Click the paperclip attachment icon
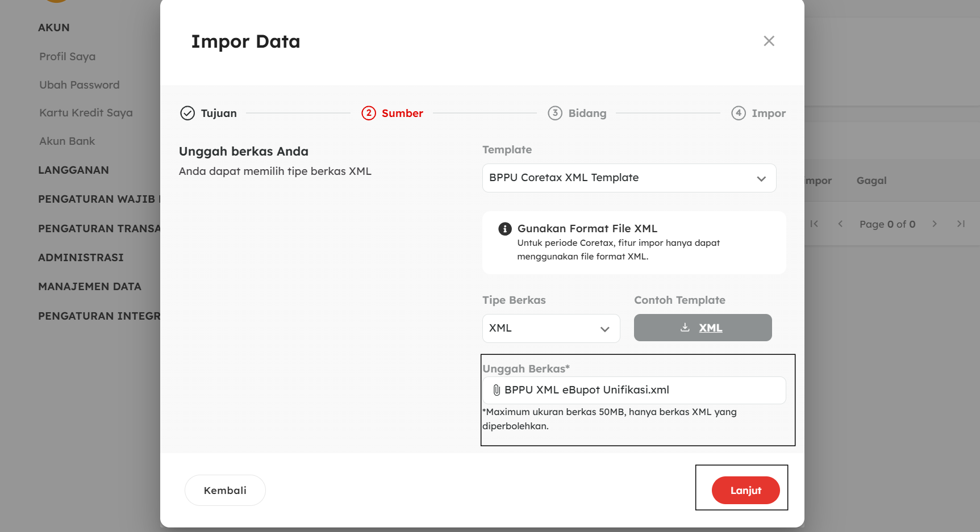The image size is (980, 532). pyautogui.click(x=497, y=390)
